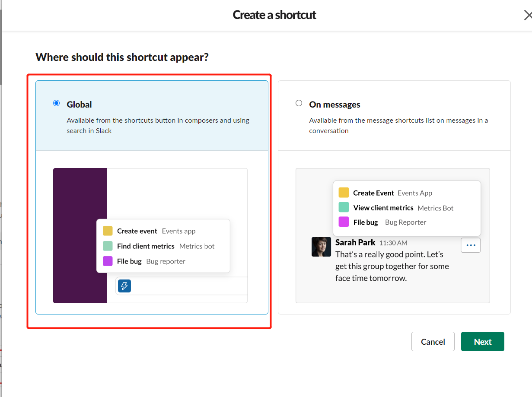
Task: Click the Global description text
Action: [158, 125]
